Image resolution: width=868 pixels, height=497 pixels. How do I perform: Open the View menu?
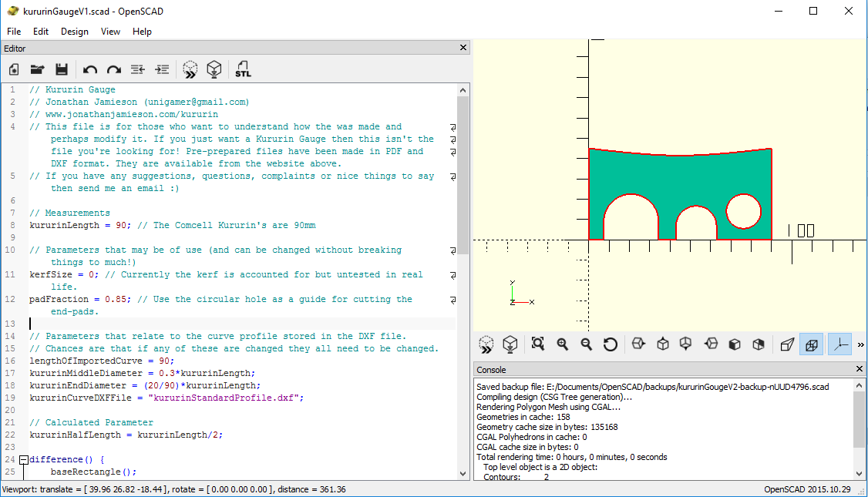pos(109,32)
